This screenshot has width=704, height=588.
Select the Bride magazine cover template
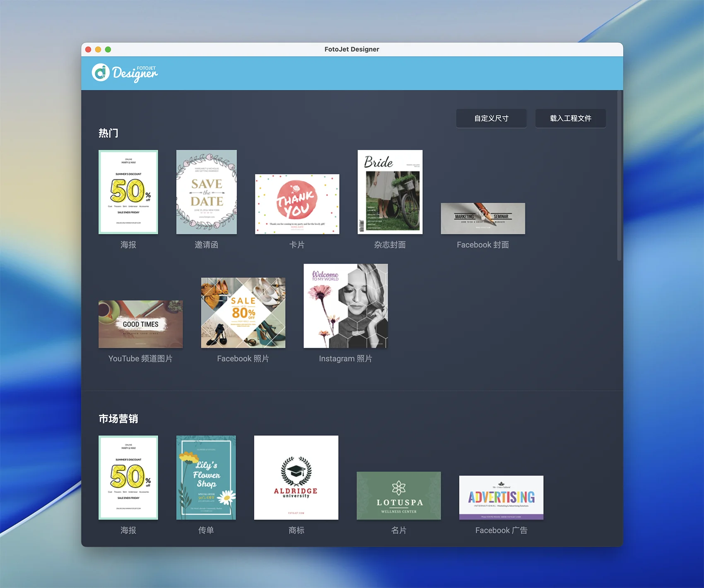[x=390, y=192]
